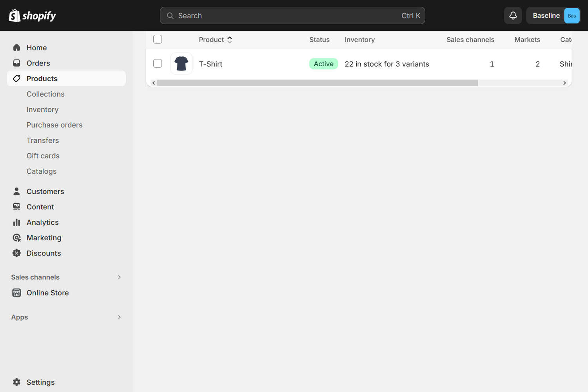
Task: Expand the Sales channels section
Action: click(119, 277)
